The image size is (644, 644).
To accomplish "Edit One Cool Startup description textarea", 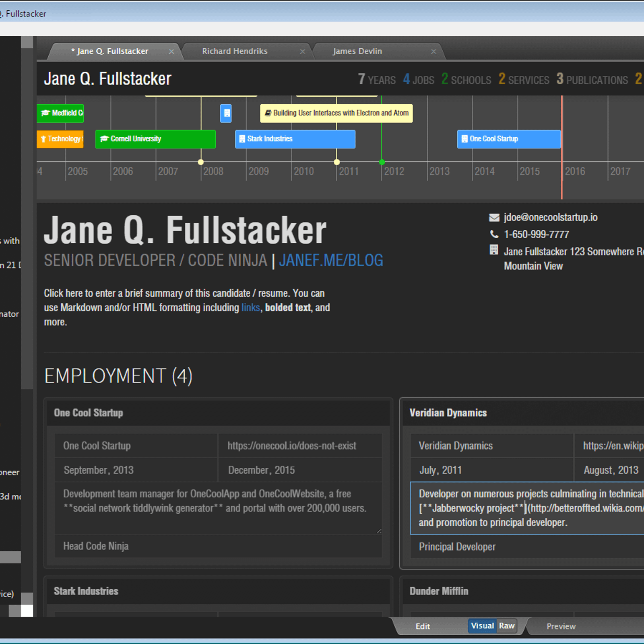I will tap(218, 508).
